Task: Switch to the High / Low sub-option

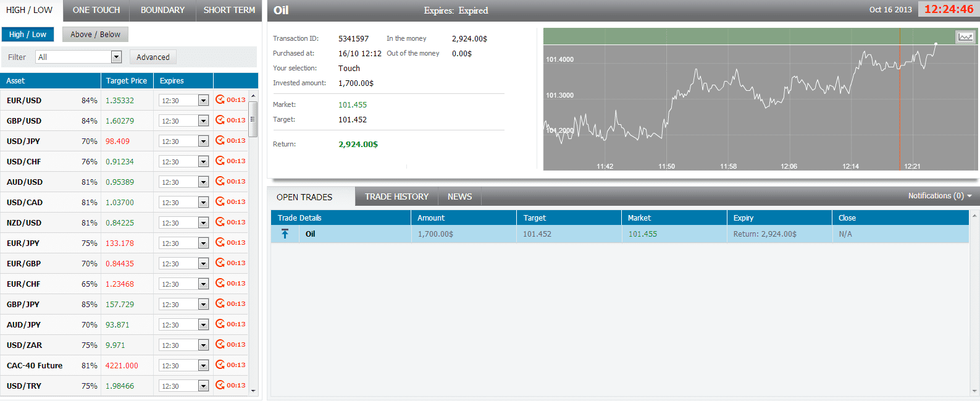Action: click(x=28, y=35)
